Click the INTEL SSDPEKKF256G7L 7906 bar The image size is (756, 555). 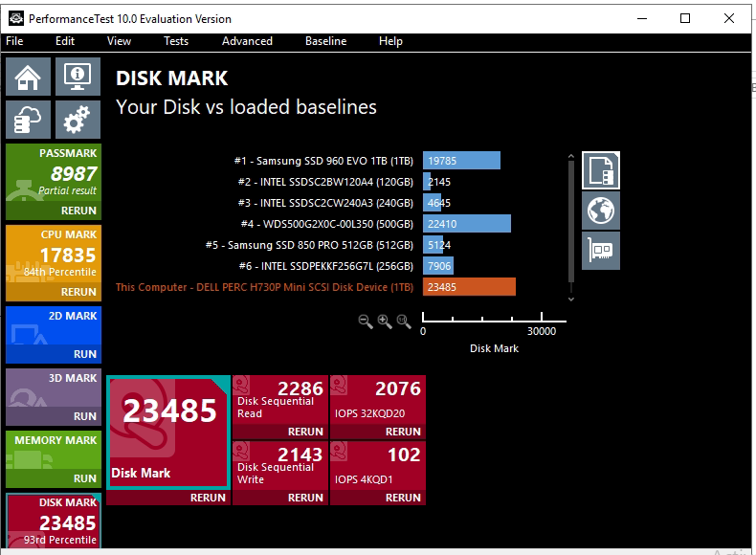tap(437, 266)
